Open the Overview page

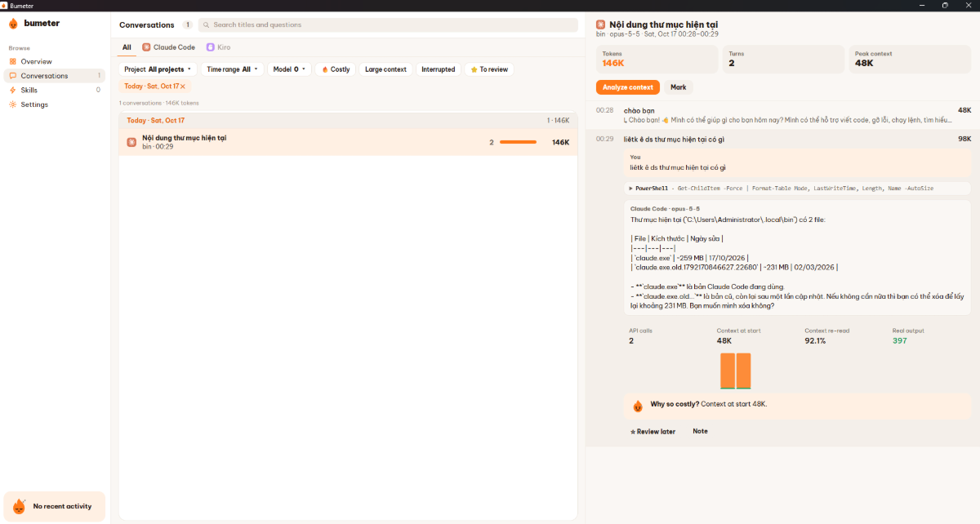[54, 61]
